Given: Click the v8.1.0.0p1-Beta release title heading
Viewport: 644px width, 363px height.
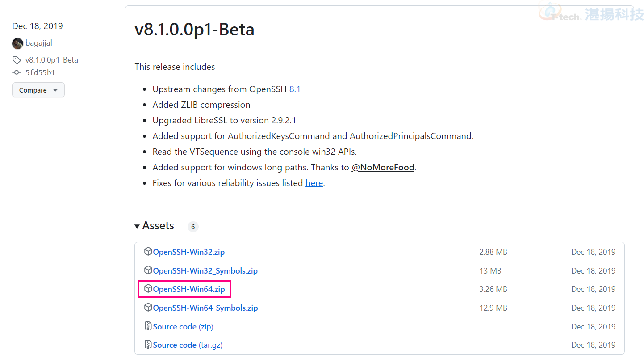Looking at the screenshot, I should click(x=194, y=30).
